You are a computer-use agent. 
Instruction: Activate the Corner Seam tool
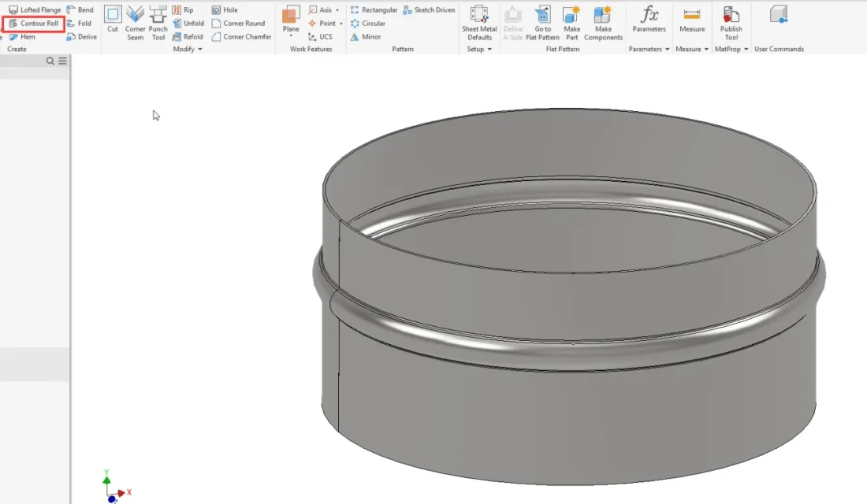[135, 23]
